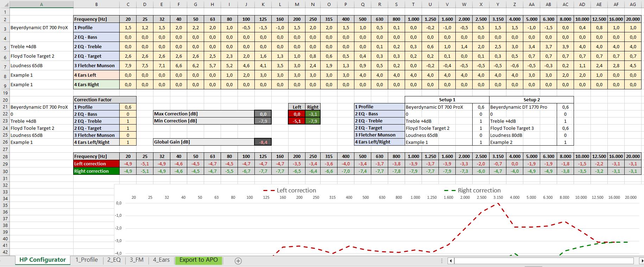Open the 1_Profile sheet tab

click(87, 260)
